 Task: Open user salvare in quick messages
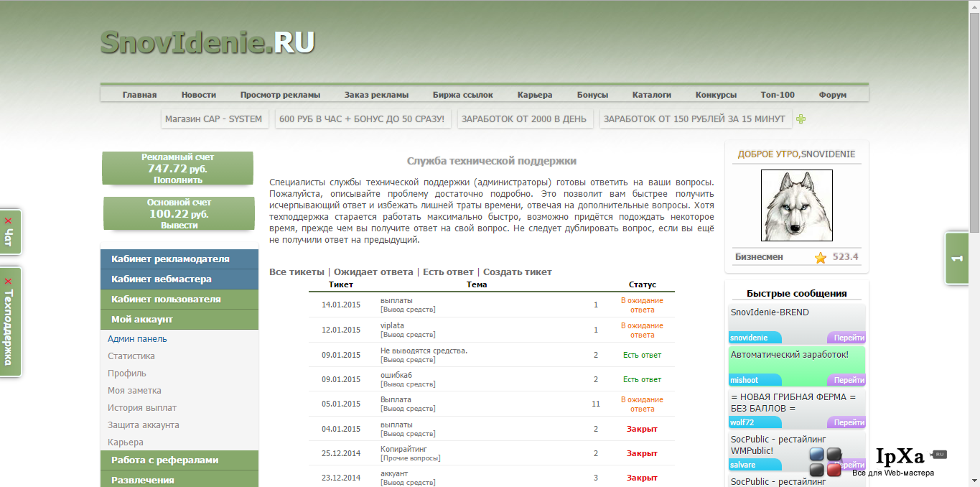[755, 465]
